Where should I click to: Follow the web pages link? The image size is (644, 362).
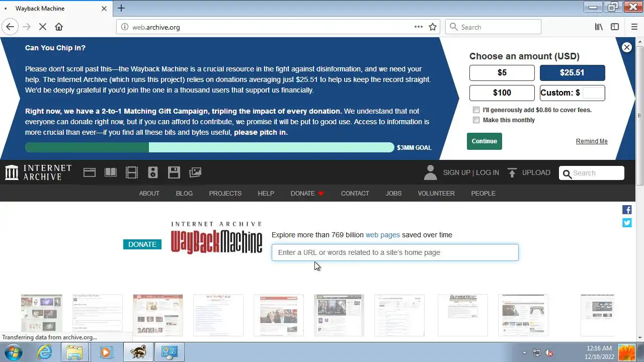[383, 235]
